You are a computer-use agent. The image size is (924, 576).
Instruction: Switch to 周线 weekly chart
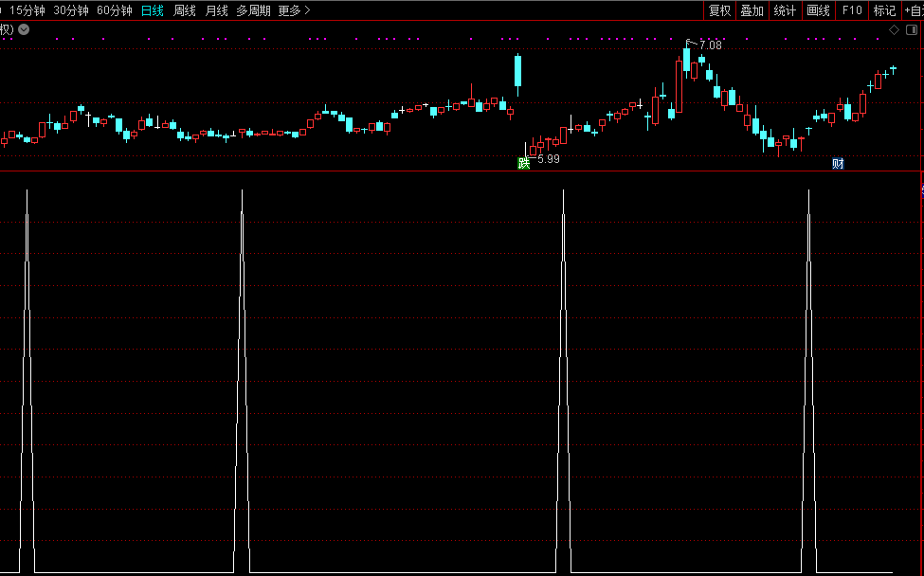coord(184,10)
